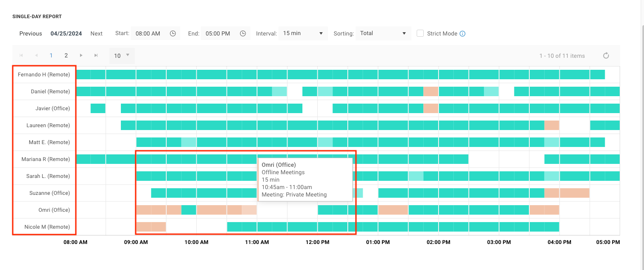This screenshot has width=644, height=270.
Task: Change items per page using the 10 dropdown
Action: [121, 55]
